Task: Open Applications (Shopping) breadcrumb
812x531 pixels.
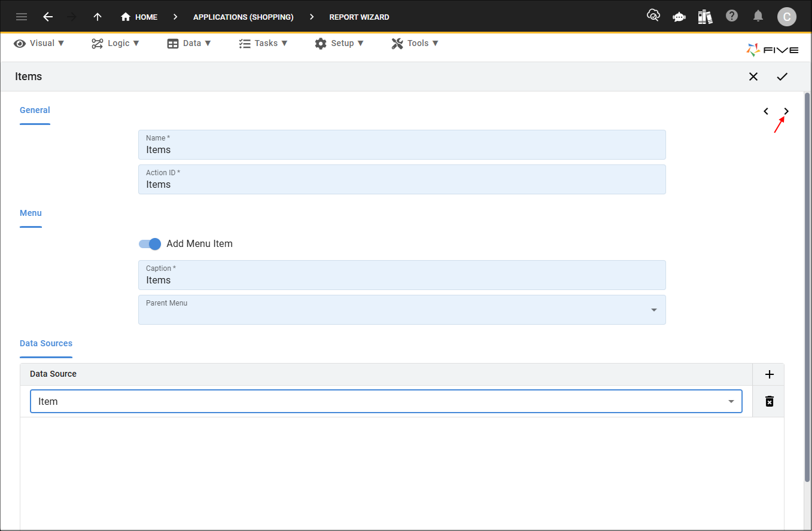Action: [x=243, y=17]
